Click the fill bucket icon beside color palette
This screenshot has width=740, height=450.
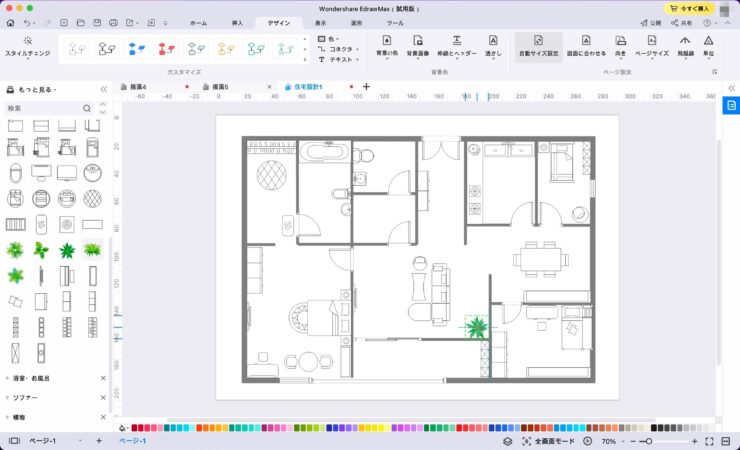(x=123, y=428)
